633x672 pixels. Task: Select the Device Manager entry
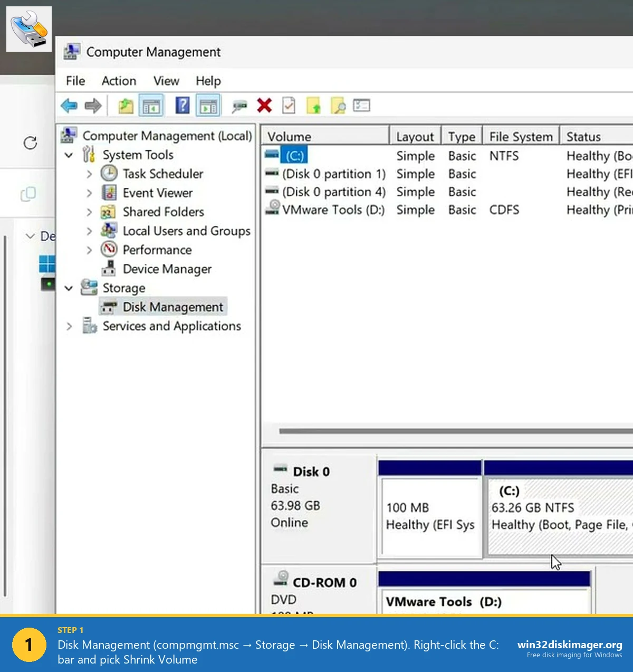click(x=167, y=269)
